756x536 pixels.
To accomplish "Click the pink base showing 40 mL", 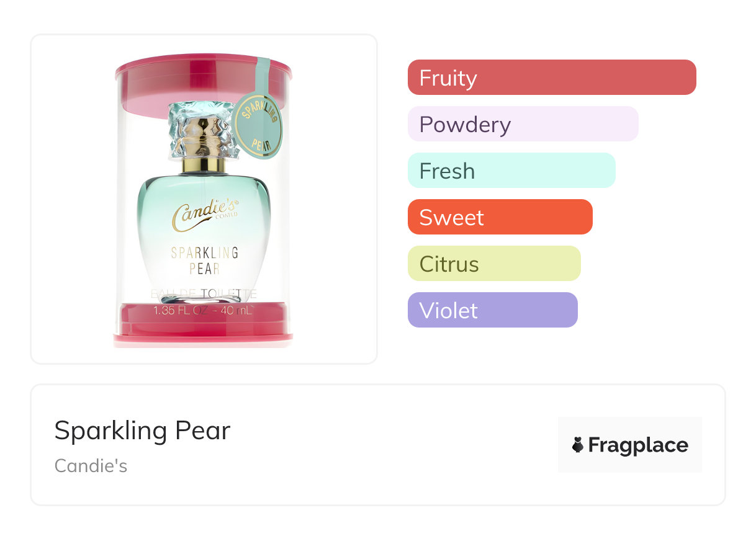I will 203,324.
